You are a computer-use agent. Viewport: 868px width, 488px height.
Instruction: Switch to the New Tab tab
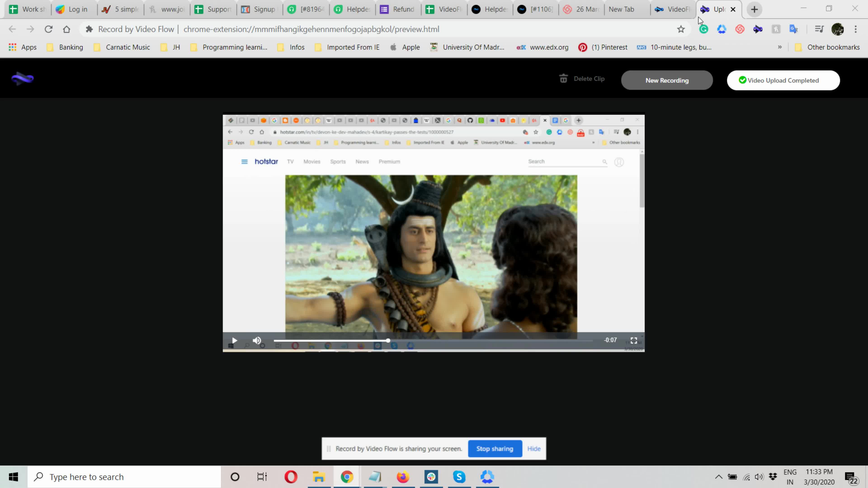tap(627, 9)
